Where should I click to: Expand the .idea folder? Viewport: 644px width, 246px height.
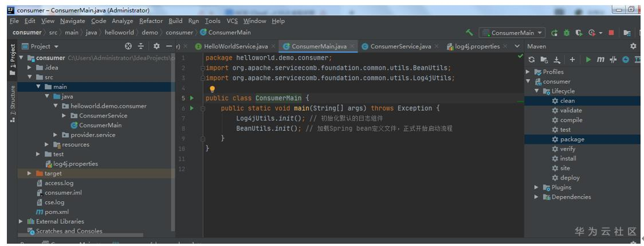[x=30, y=68]
